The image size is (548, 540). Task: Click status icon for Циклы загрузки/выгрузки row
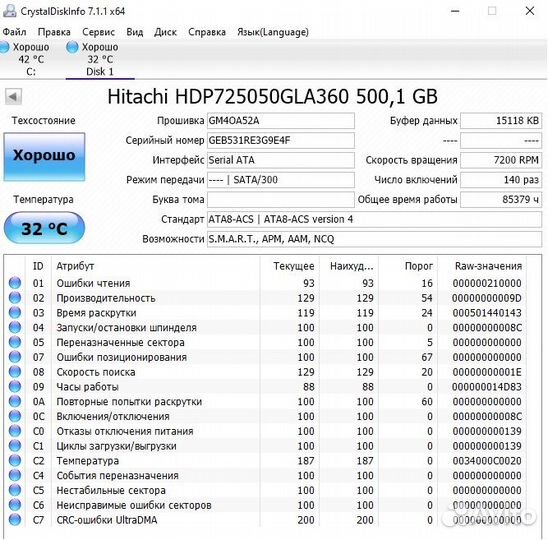(15, 446)
